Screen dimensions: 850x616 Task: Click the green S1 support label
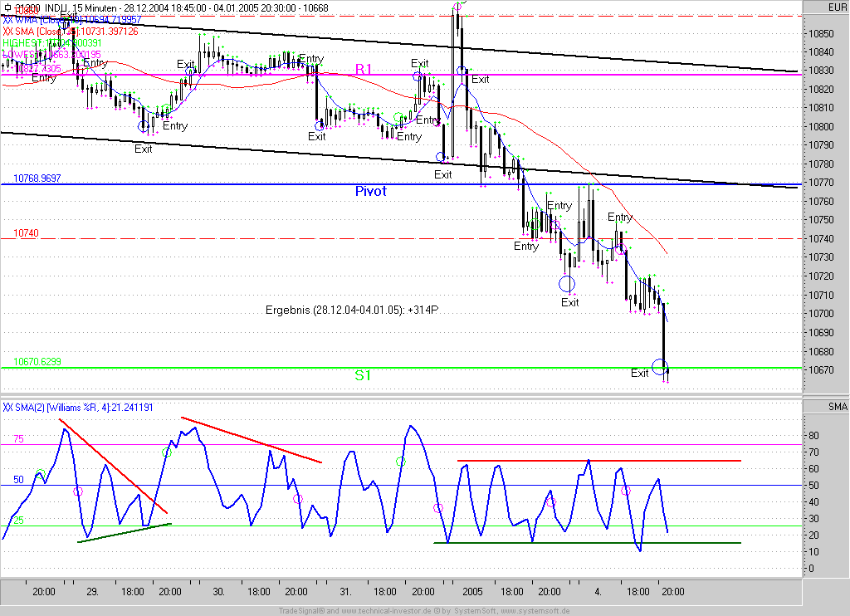[x=363, y=375]
